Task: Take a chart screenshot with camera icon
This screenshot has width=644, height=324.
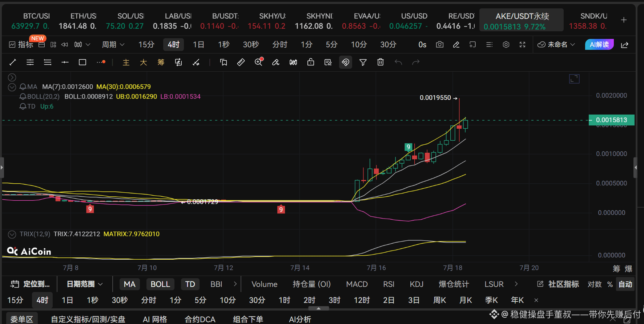Action: coord(440,45)
